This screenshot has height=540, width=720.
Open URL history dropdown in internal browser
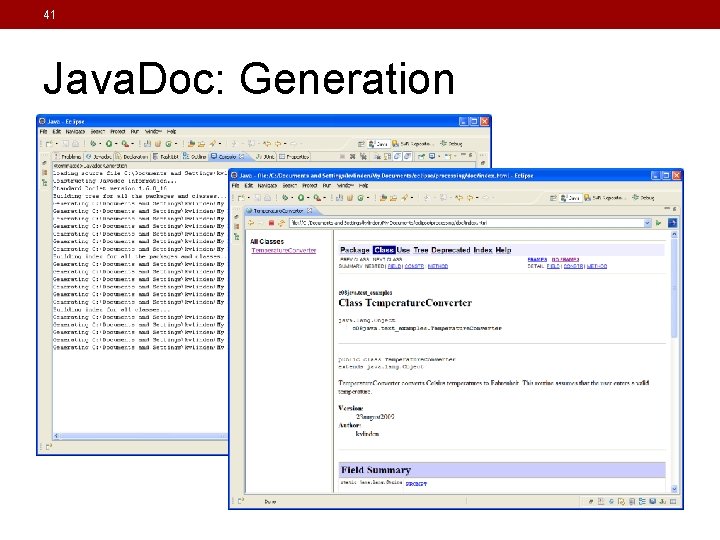pos(647,223)
